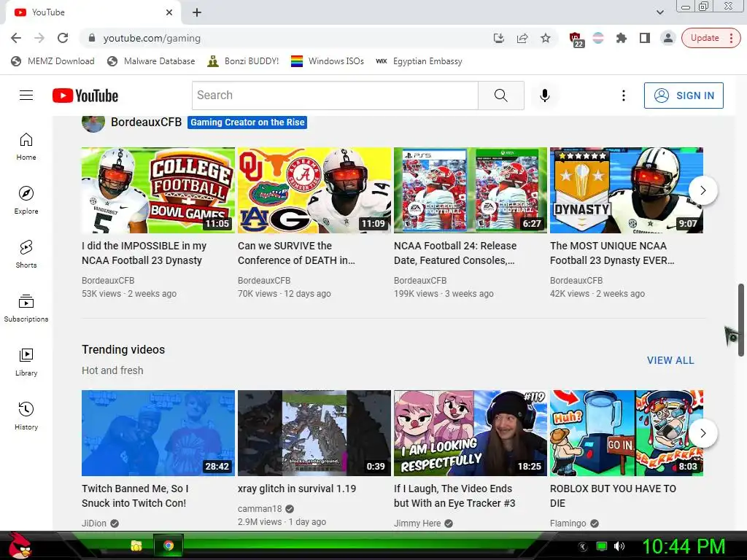The width and height of the screenshot is (747, 560).
Task: Open Explore in the sidebar
Action: pos(26,201)
